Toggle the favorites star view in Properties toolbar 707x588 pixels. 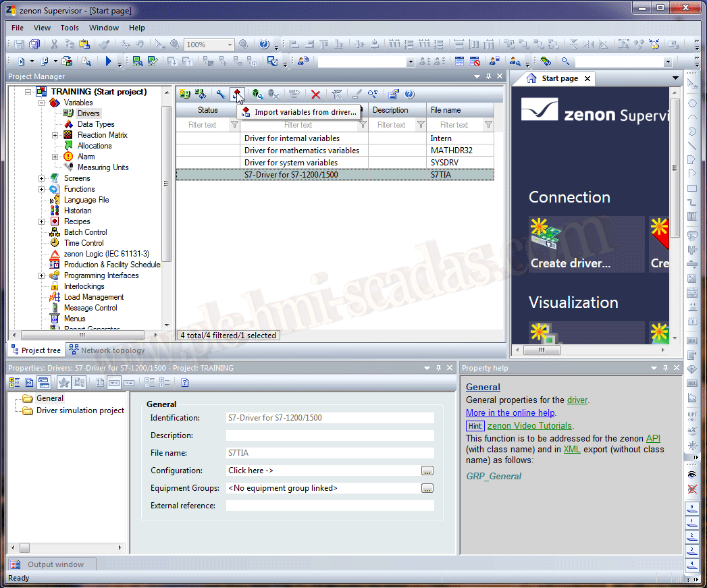pos(63,383)
